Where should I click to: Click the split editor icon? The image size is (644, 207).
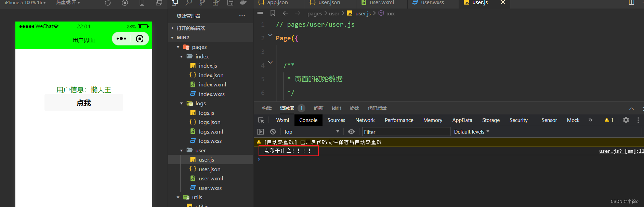(631, 2)
